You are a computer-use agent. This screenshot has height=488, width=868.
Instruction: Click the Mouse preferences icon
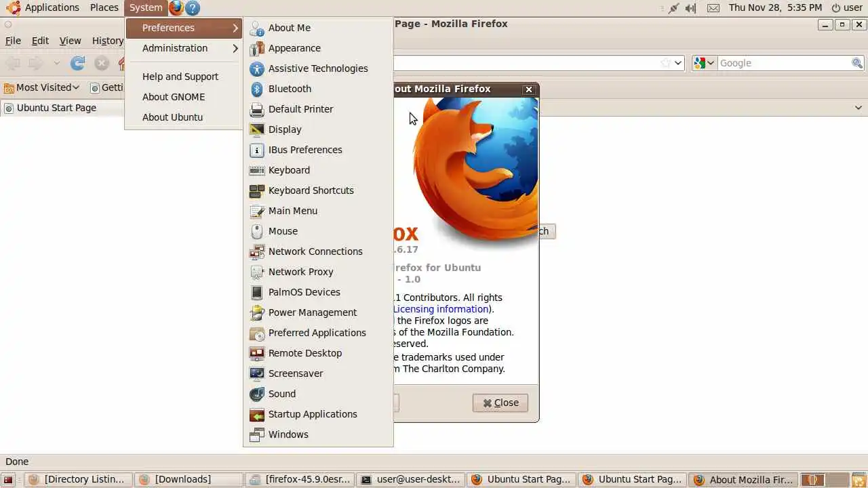(x=256, y=231)
